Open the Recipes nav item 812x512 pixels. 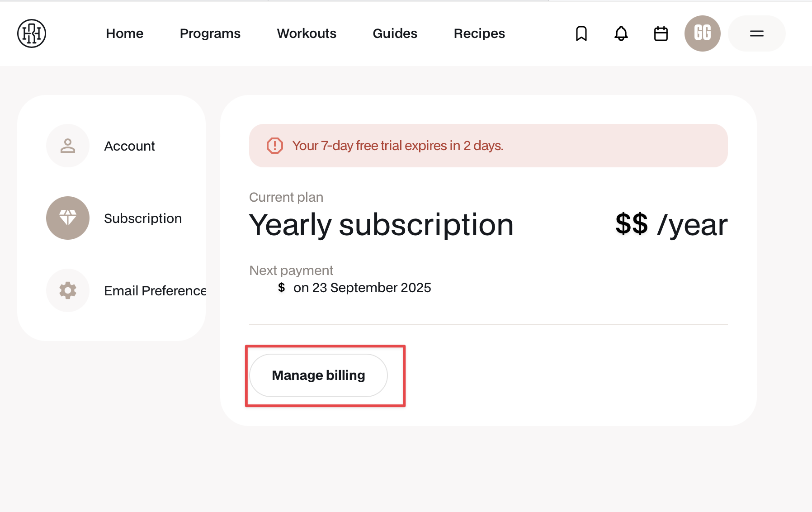click(x=480, y=33)
